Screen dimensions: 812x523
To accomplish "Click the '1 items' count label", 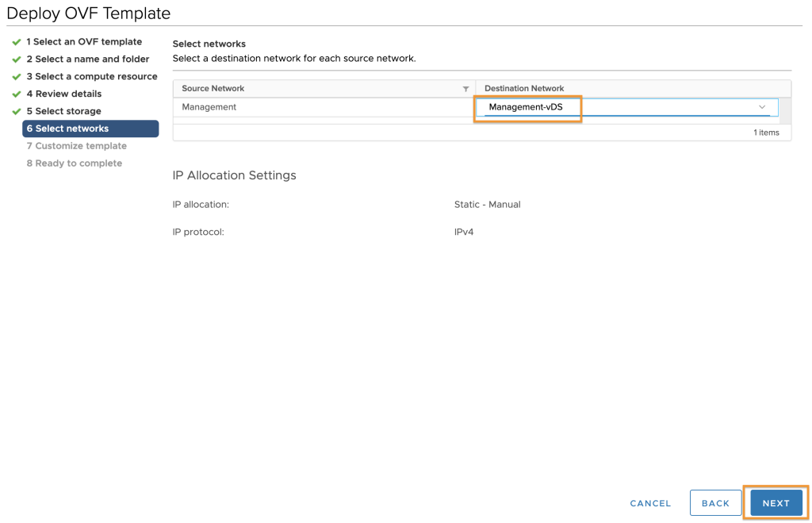I will pos(766,133).
